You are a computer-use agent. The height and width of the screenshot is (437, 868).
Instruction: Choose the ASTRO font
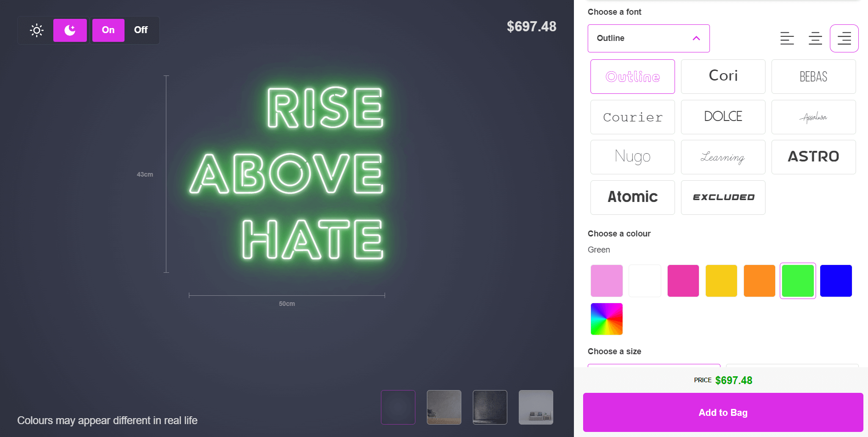coord(813,157)
